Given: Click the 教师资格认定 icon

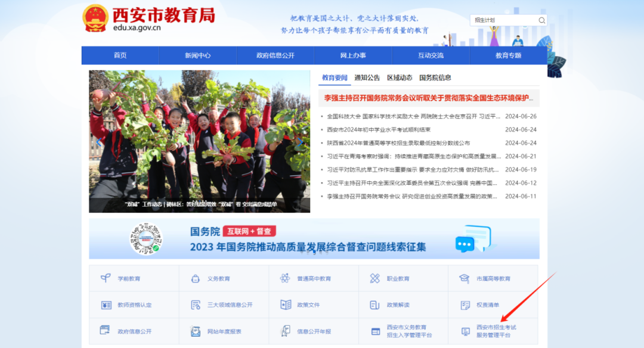Looking at the screenshot, I should [x=106, y=304].
